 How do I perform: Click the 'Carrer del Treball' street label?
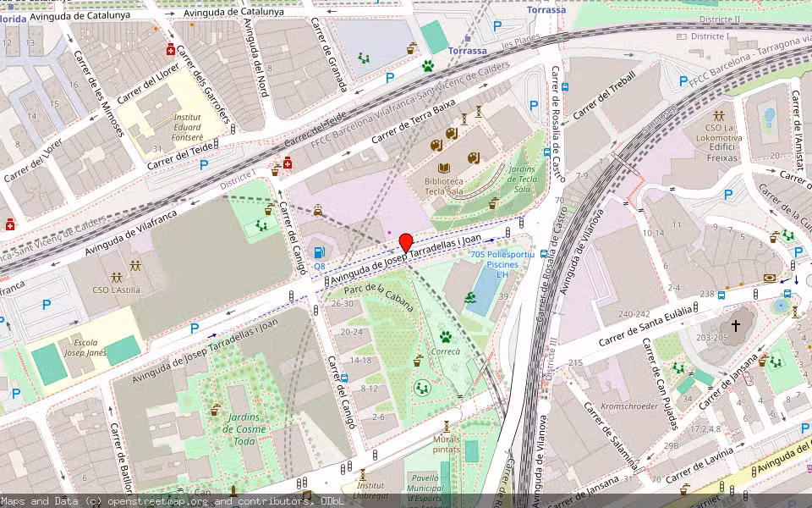click(x=604, y=95)
